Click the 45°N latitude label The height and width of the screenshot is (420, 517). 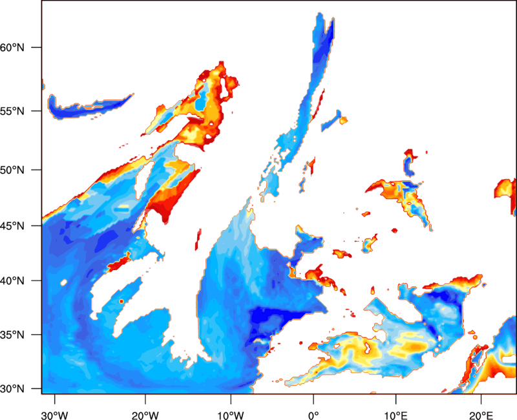(x=12, y=226)
